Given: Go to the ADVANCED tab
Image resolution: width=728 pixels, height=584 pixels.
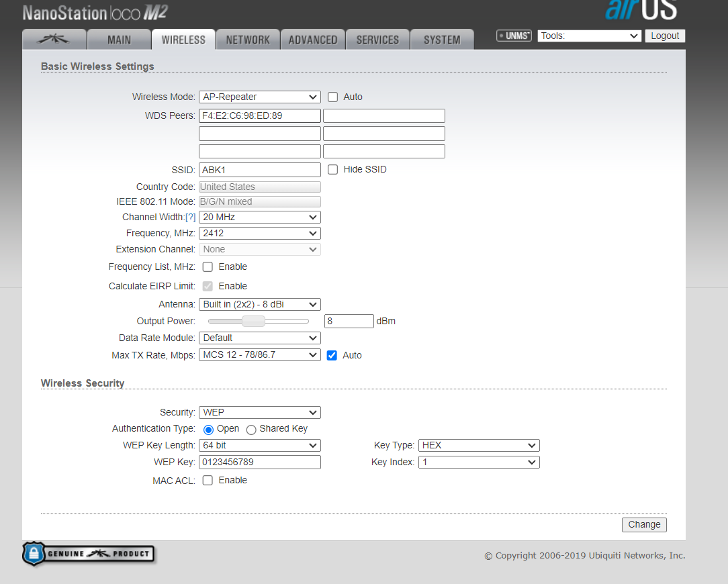Looking at the screenshot, I should point(313,40).
